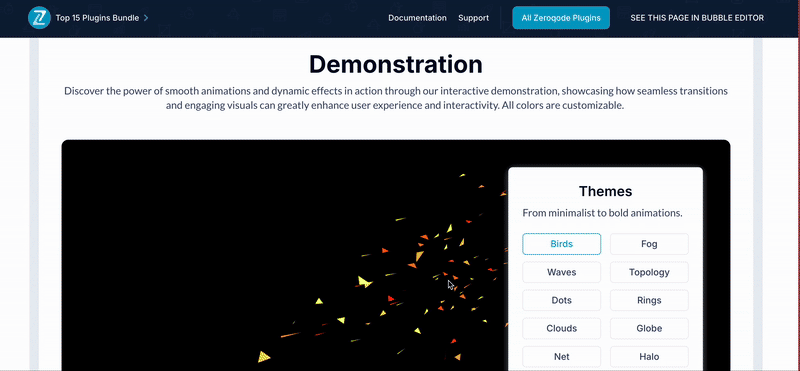Select the Rings theme
This screenshot has width=800, height=371.
coord(649,300)
